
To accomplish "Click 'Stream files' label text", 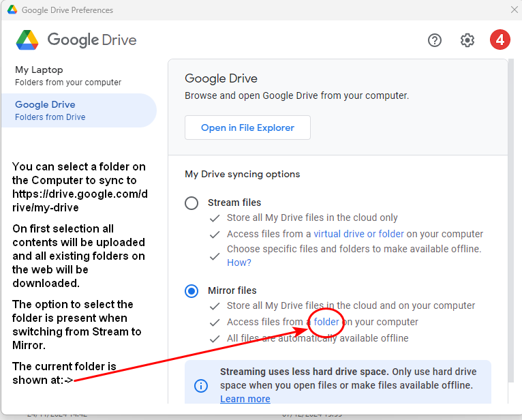I will [234, 202].
